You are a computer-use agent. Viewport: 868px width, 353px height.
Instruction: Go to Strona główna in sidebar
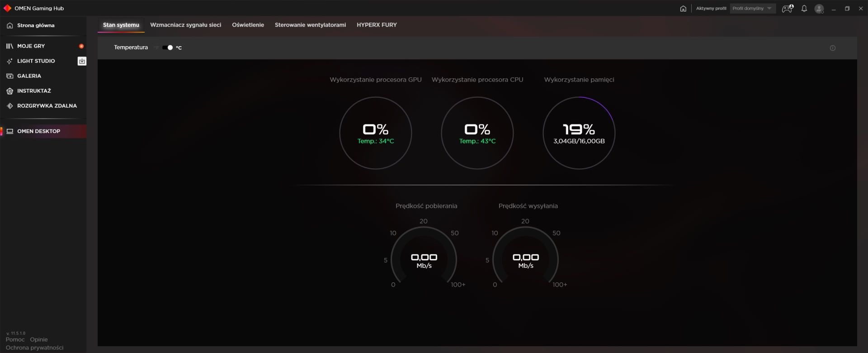click(x=43, y=25)
